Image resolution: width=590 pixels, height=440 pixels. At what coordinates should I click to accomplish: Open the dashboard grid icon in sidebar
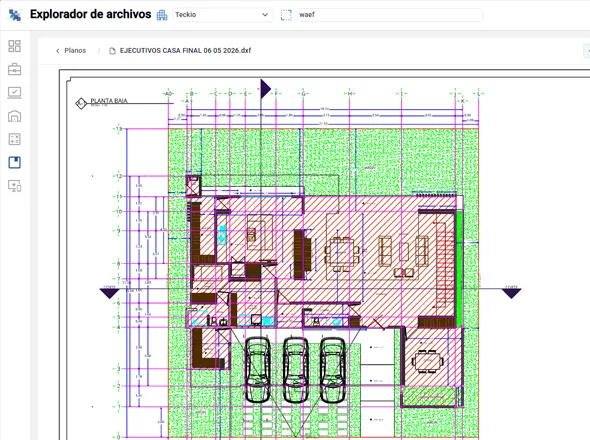coord(15,46)
